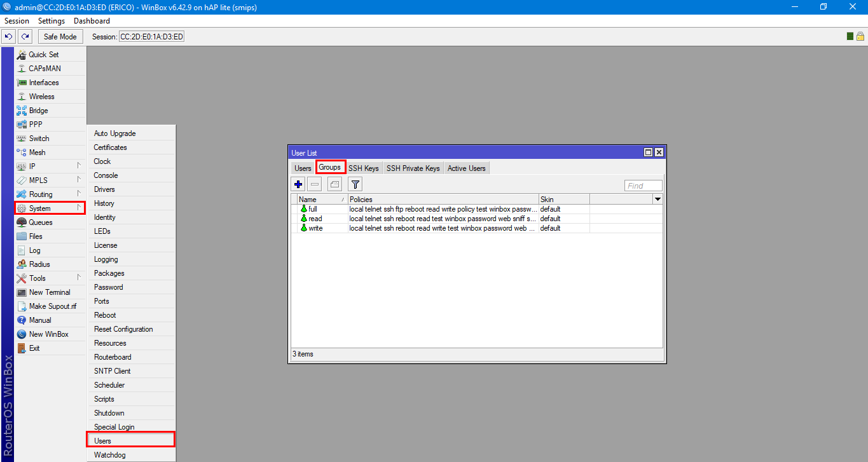Screen dimensions: 868x462
Task: Expand the IP submenu
Action: pyautogui.click(x=50, y=166)
